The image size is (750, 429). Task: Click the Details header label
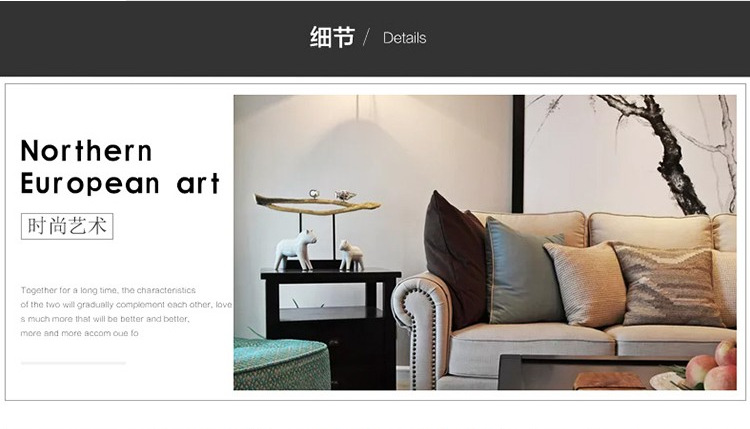404,38
